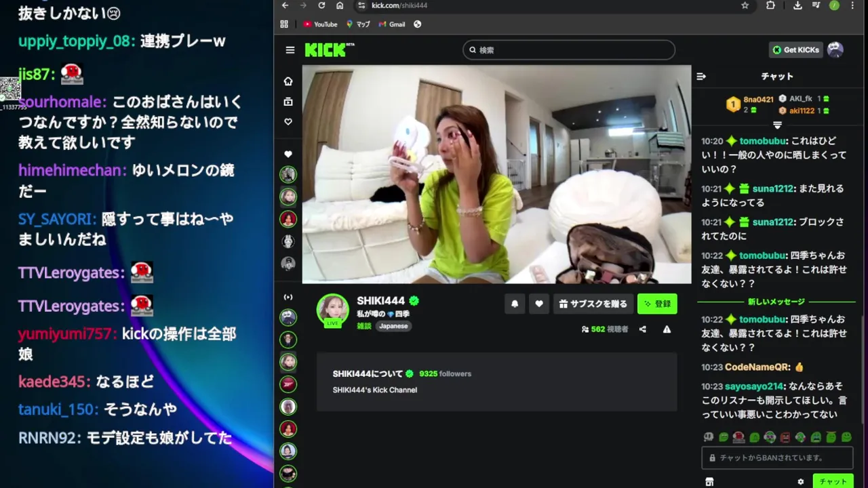Click AKI_fk in the chat leaderboard
The width and height of the screenshot is (868, 488).
(800, 99)
